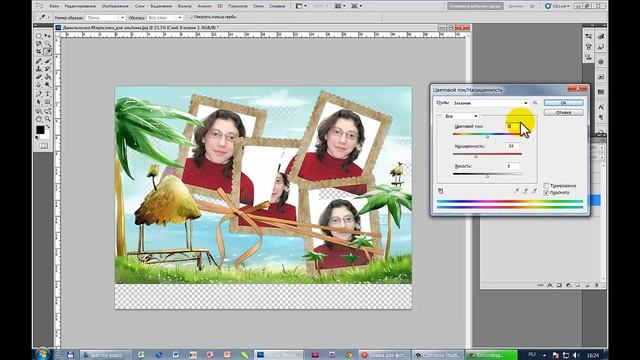Uncheck the Просмотр preview checkbox
The width and height of the screenshot is (640, 360).
click(546, 193)
